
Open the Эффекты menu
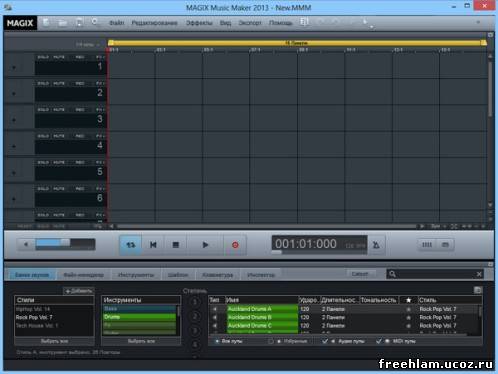199,23
